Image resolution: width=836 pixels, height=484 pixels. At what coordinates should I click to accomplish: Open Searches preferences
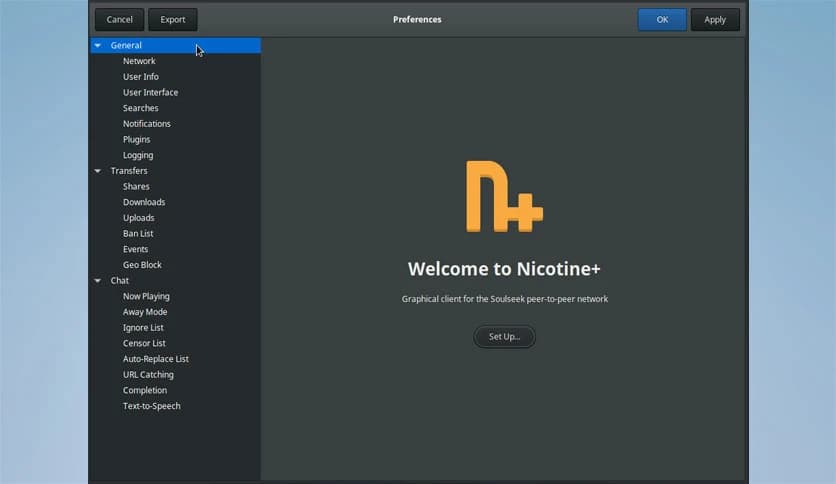(175, 108)
